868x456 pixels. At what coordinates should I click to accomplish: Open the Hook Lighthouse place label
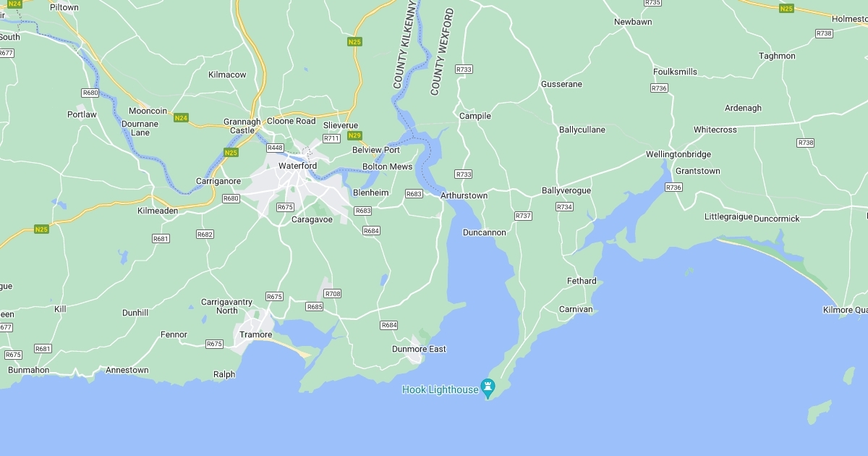pos(441,390)
